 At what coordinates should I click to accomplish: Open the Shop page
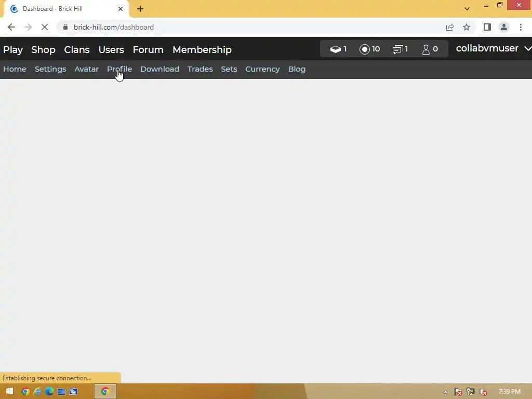pyautogui.click(x=43, y=49)
